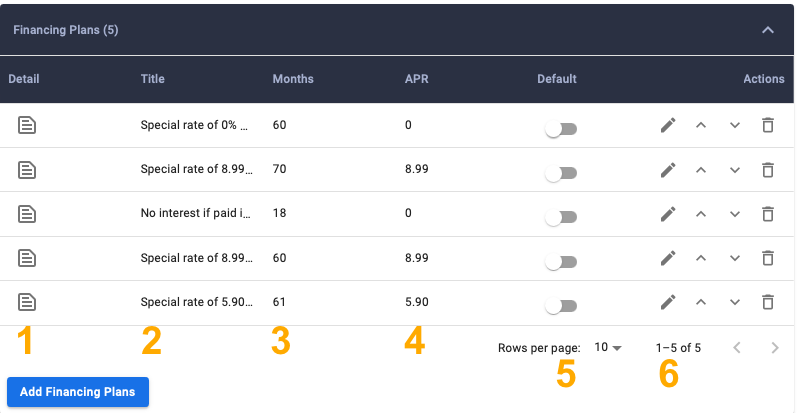Edit the Special rate of 5.90 plan
This screenshot has width=798, height=413.
coord(668,302)
